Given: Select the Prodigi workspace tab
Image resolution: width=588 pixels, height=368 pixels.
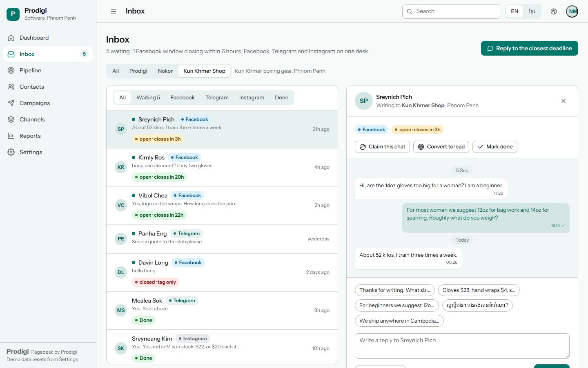Looking at the screenshot, I should [x=138, y=71].
